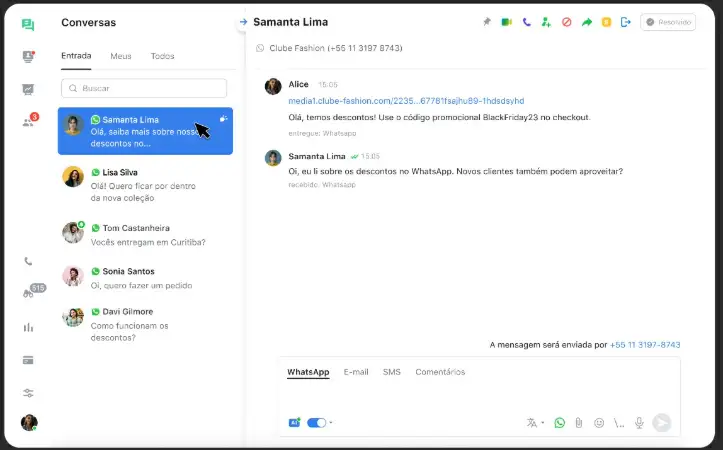Attach a file with the paperclip icon
723x450 pixels.
(578, 423)
